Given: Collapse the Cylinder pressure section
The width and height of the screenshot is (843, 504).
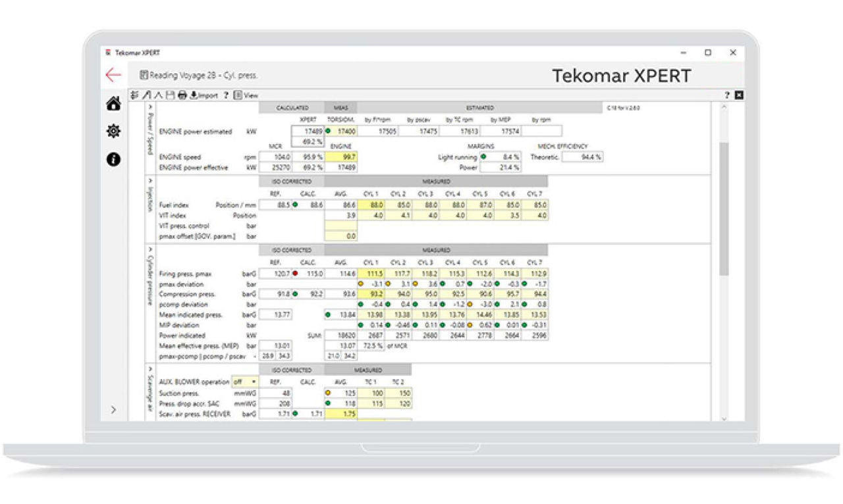Looking at the screenshot, I should pyautogui.click(x=150, y=249).
